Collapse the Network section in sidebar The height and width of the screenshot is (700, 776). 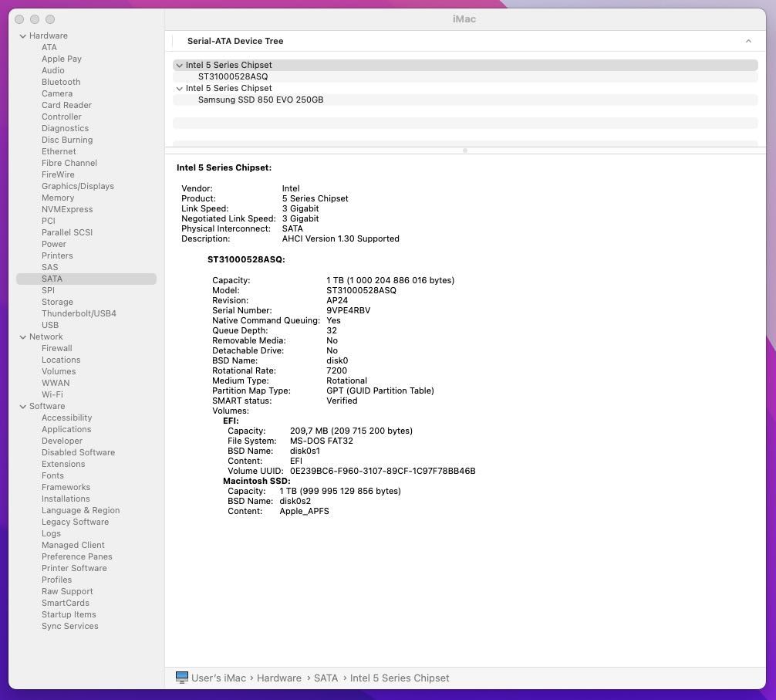[x=23, y=337]
